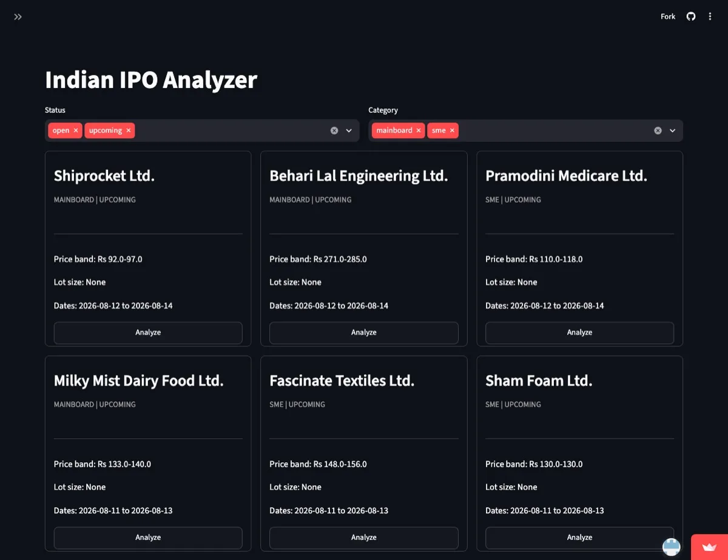Remove the 'mainboard' category tag
728x560 pixels.
(419, 130)
